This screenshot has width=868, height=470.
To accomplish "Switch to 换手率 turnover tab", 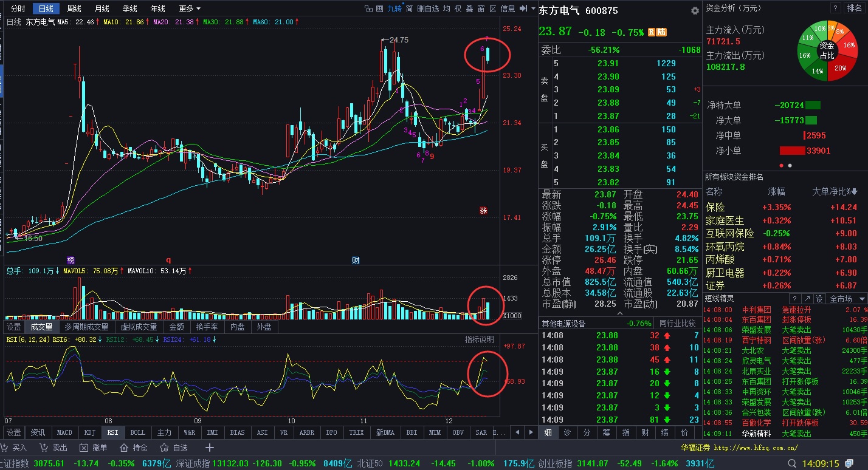I will tap(207, 327).
